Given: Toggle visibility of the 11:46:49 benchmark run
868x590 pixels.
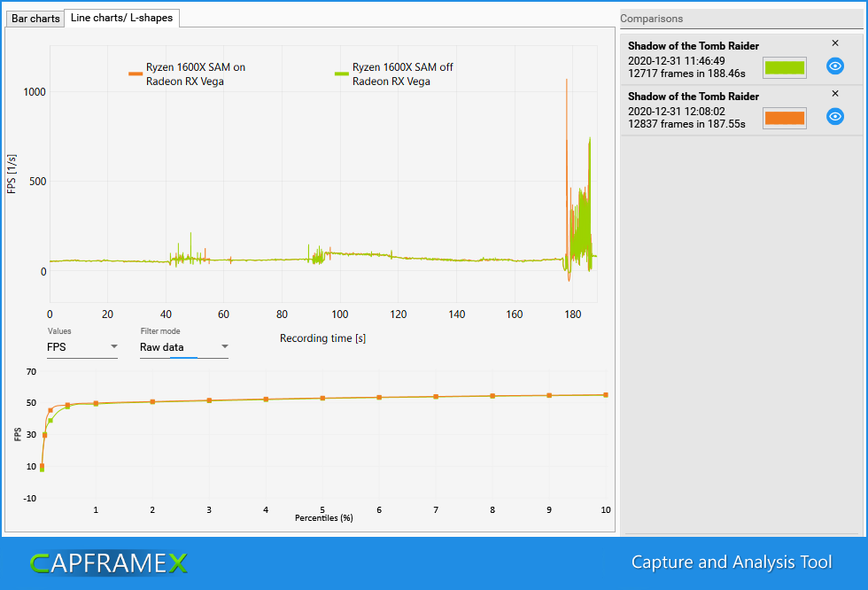Looking at the screenshot, I should 834,66.
